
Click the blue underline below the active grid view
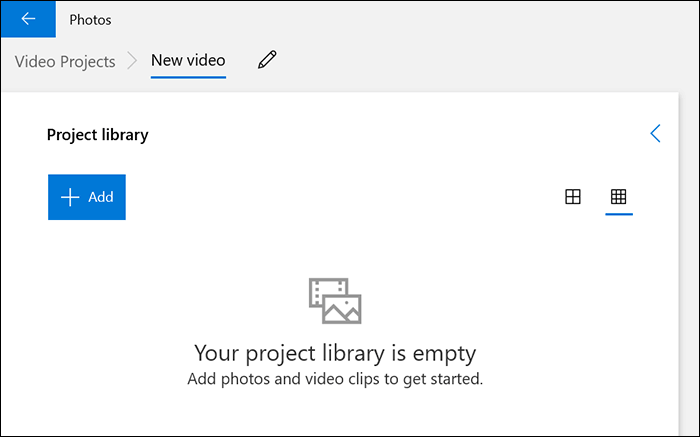618,215
